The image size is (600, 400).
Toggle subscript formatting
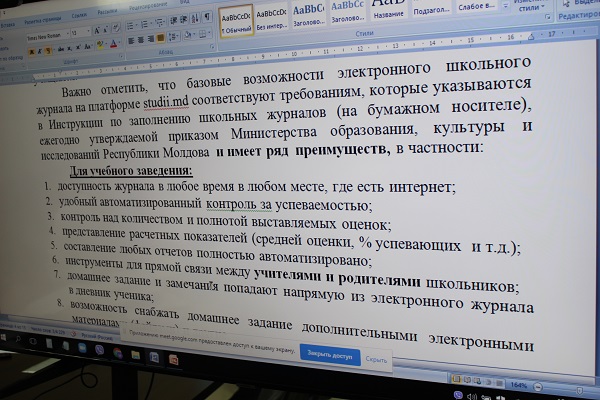(70, 49)
